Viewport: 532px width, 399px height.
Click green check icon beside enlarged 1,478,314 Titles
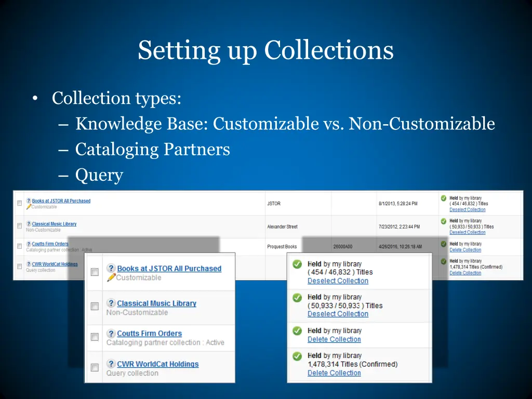[297, 356]
